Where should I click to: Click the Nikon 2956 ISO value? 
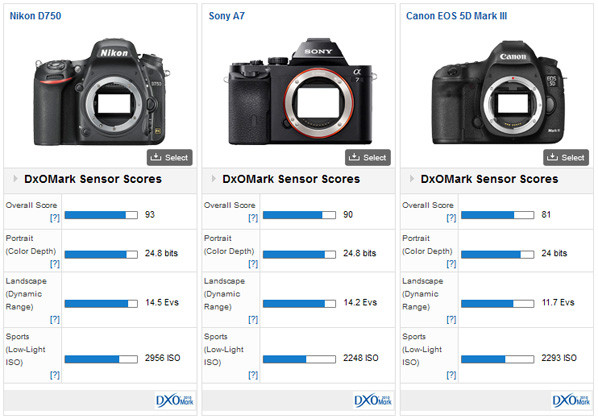(162, 358)
